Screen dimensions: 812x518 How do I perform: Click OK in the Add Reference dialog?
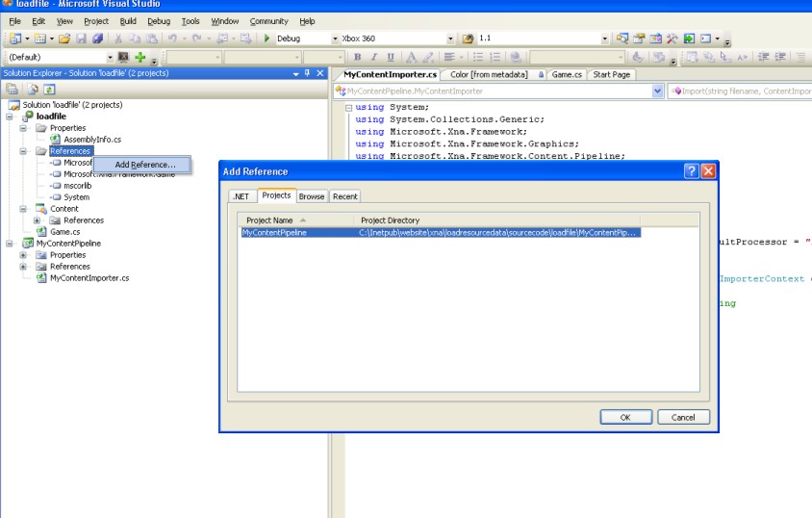point(625,417)
